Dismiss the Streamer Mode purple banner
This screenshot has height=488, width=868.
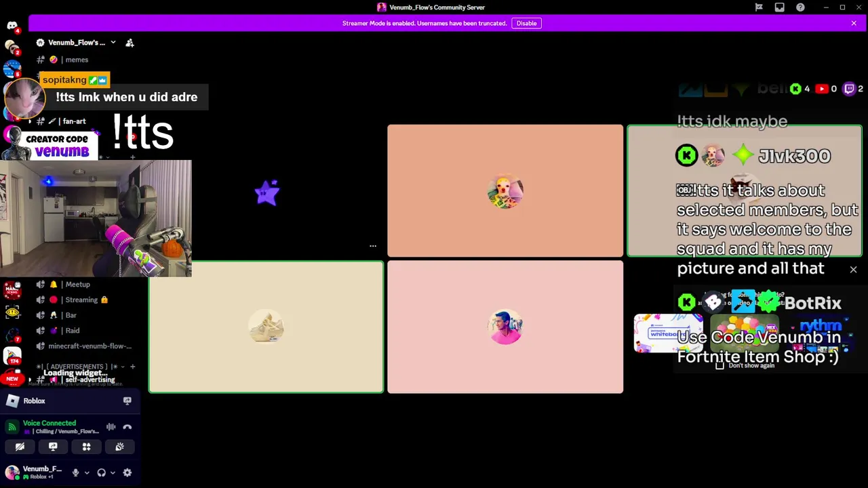pos(854,23)
